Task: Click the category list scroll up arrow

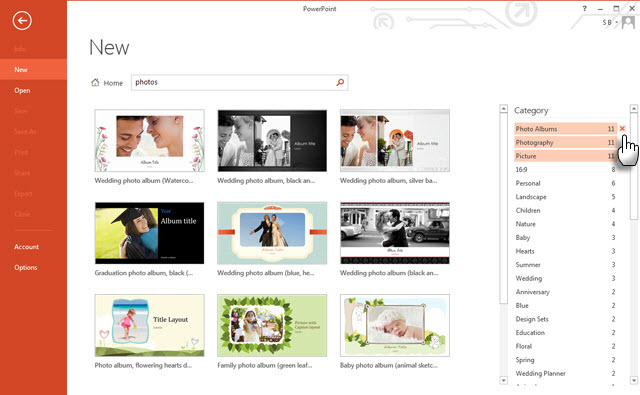Action: point(633,109)
